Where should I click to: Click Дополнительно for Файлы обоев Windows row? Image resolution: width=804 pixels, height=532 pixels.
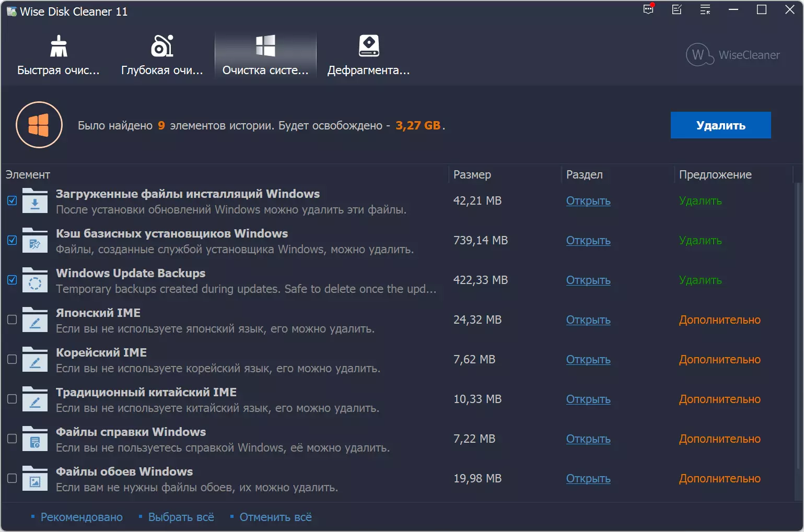(720, 479)
